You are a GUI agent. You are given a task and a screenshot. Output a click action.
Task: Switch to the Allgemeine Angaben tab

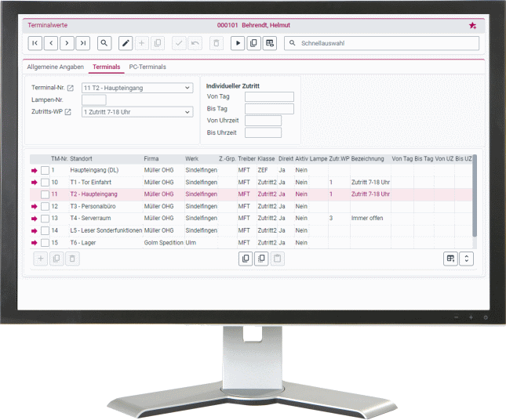(x=56, y=67)
